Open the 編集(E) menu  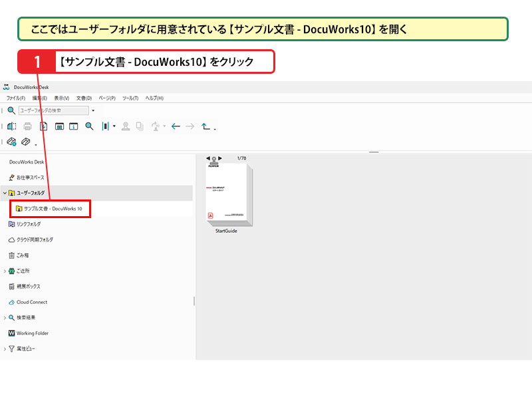40,98
